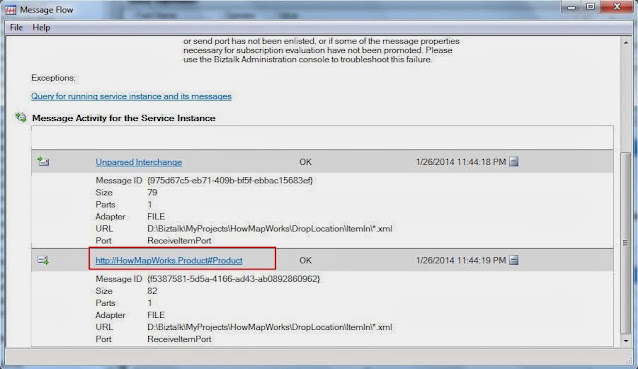
Task: Open the http://HowMapWorks.Product#Product link
Action: [169, 260]
